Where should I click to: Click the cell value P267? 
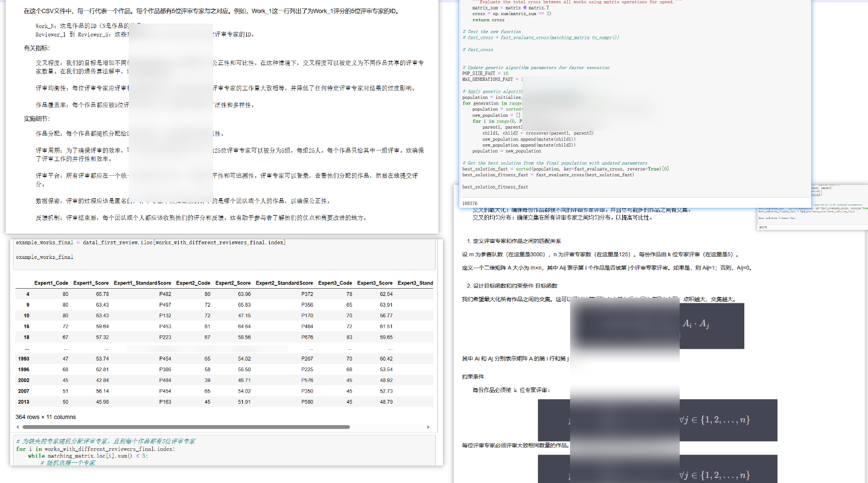(307, 359)
